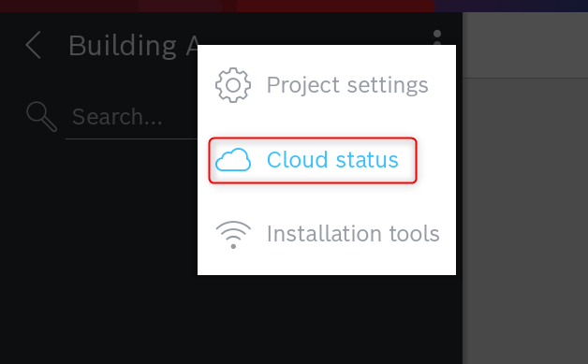Click the gear icon beside Project settings

click(x=233, y=85)
